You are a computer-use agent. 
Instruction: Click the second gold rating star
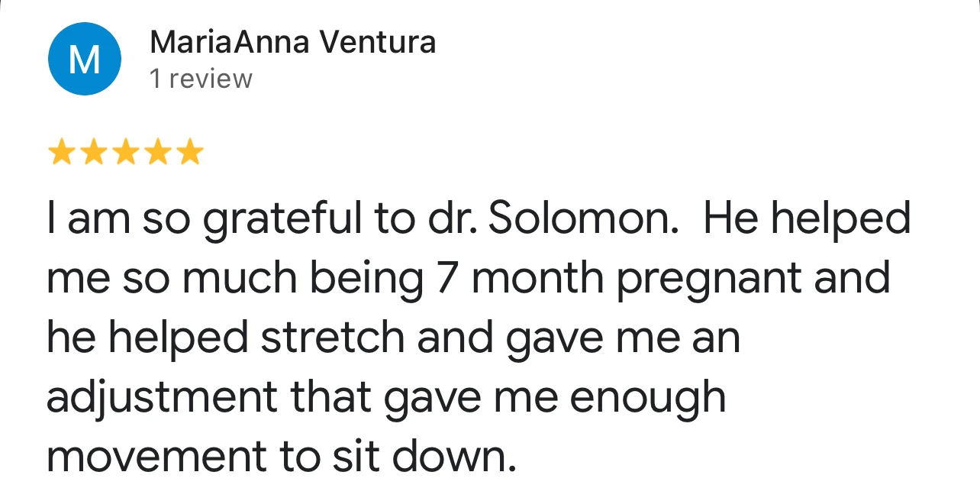[93, 153]
